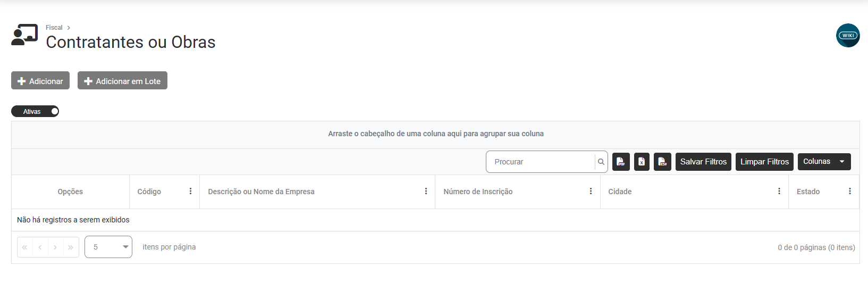Screen dimensions: 868x282
Task: Sort by Descrição ou Nome da Empresa header
Action: pyautogui.click(x=261, y=192)
